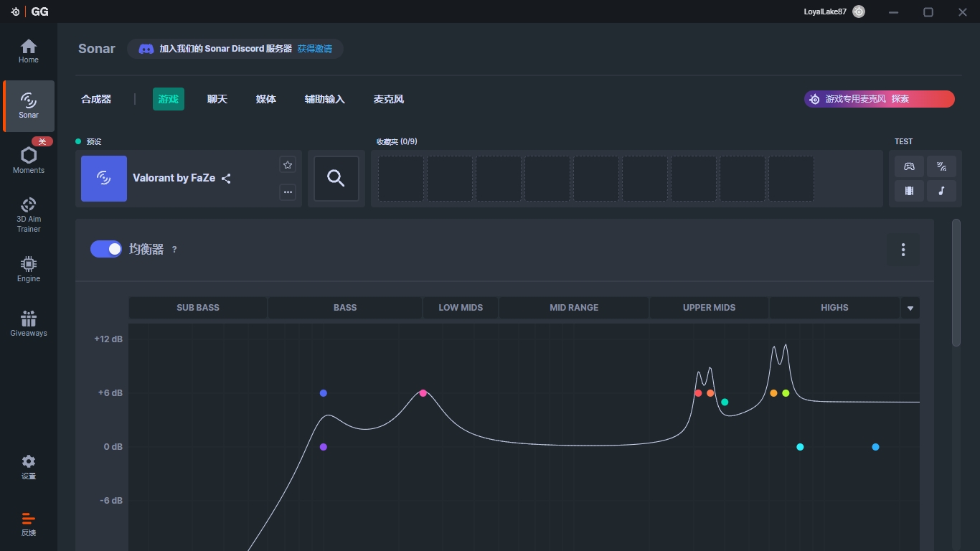
Task: Open the equalizer vertical dots menu
Action: (903, 250)
